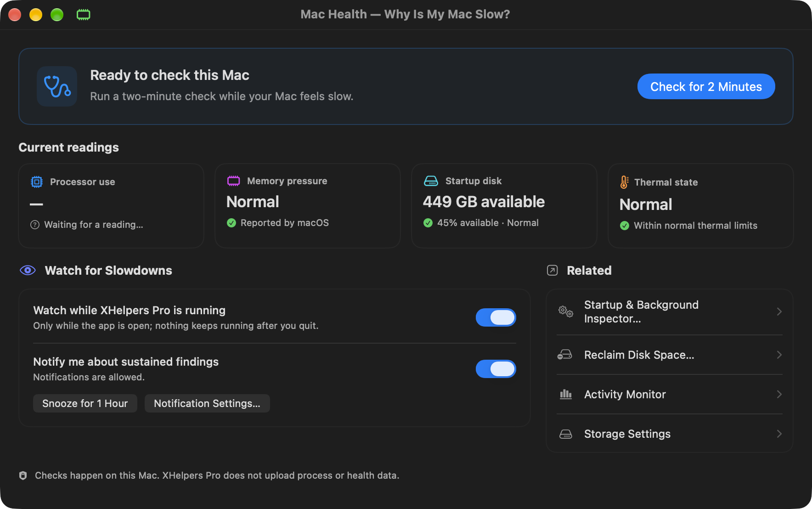812x509 pixels.
Task: Click the eye icon for Watch for Slowdowns
Action: pos(28,270)
